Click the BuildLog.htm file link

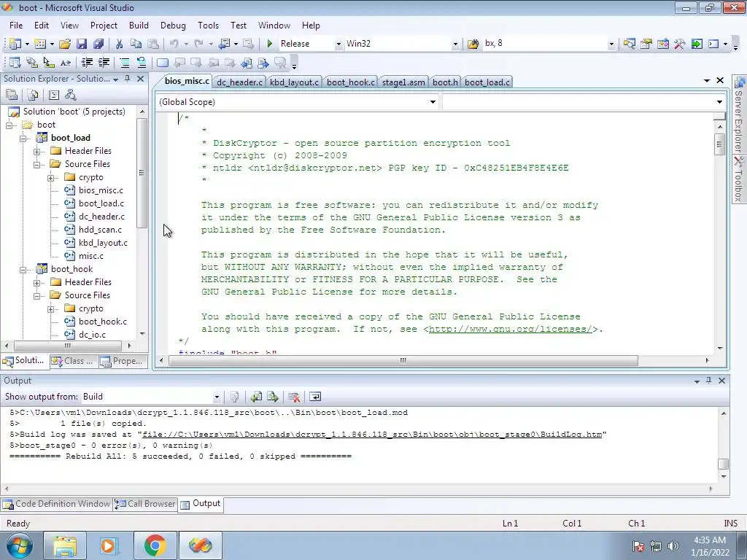click(x=372, y=435)
